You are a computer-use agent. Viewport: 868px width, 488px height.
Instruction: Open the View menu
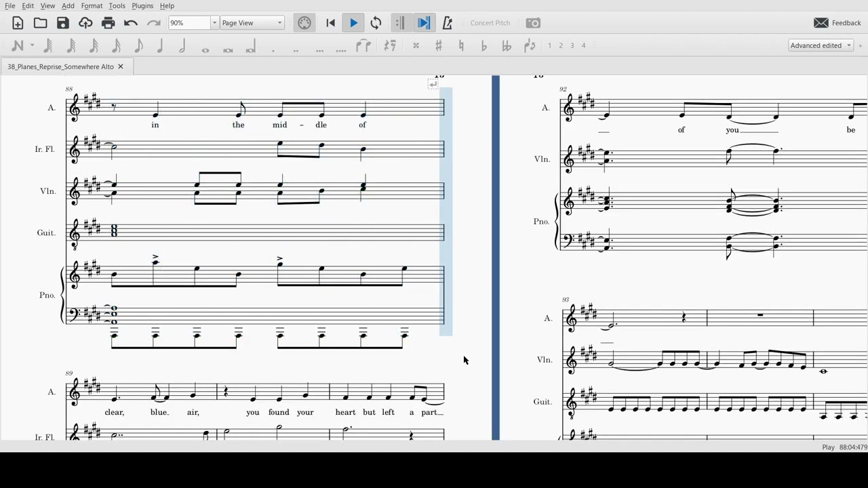pos(47,6)
